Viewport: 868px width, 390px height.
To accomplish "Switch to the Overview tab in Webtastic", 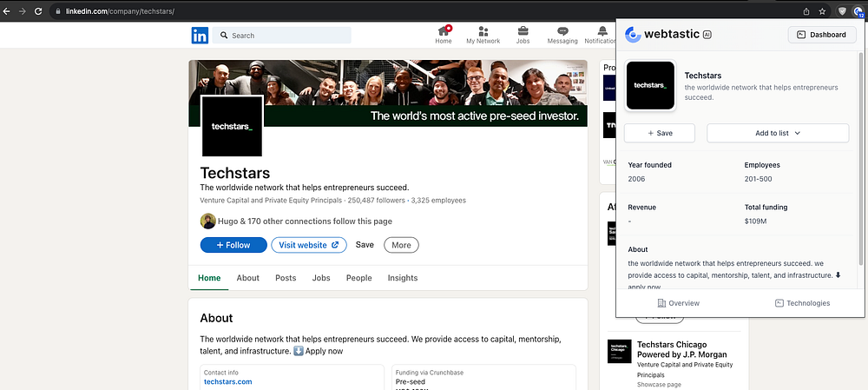I will (678, 303).
